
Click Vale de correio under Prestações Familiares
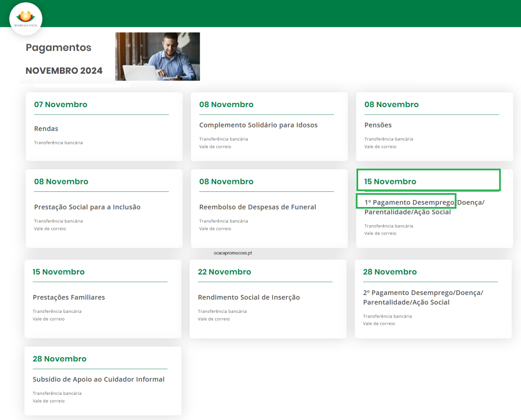(49, 319)
